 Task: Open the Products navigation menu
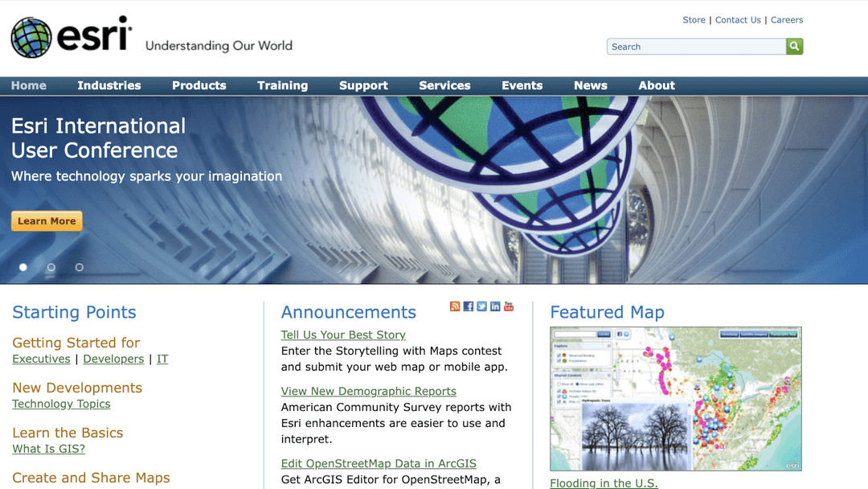199,85
